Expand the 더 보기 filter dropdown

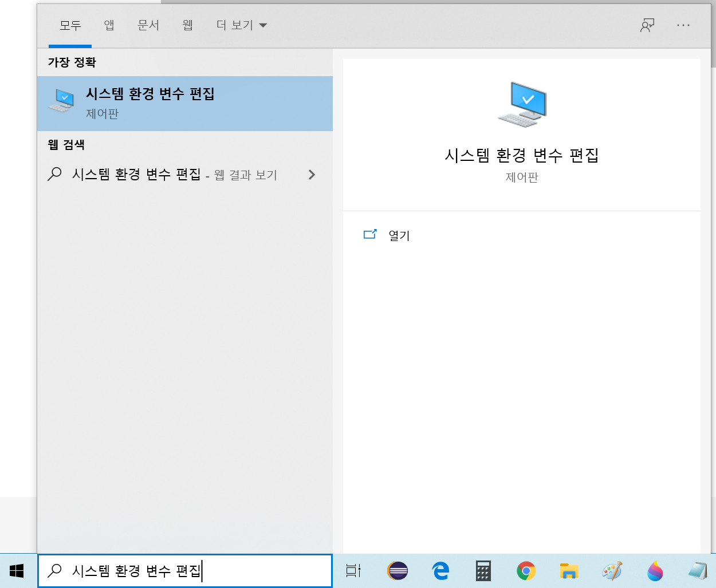241,25
